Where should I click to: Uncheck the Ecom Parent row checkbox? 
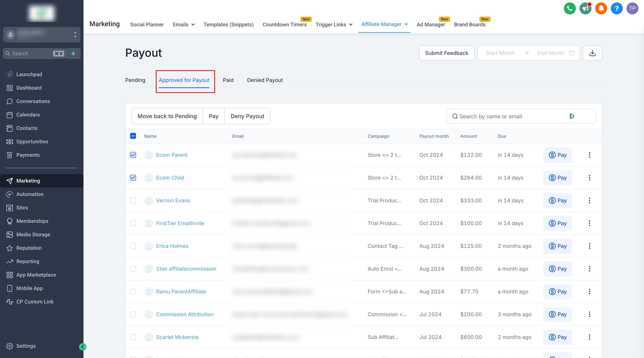(x=133, y=155)
